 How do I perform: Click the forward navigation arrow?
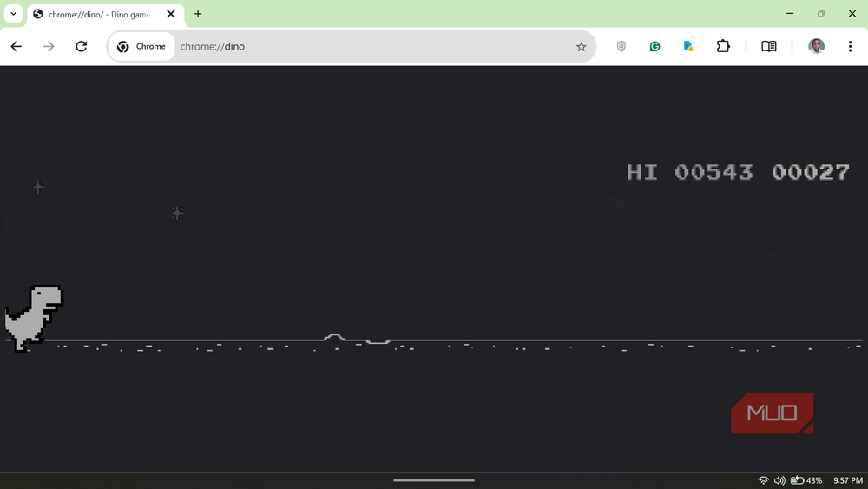[49, 47]
